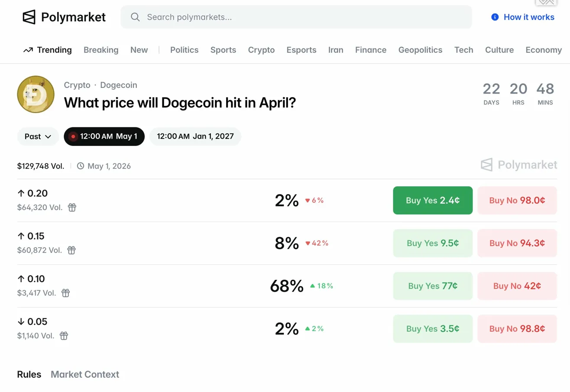Viewport: 570px width, 392px height.
Task: Click the gift icon next to $1,140 Vol
Action: (64, 336)
